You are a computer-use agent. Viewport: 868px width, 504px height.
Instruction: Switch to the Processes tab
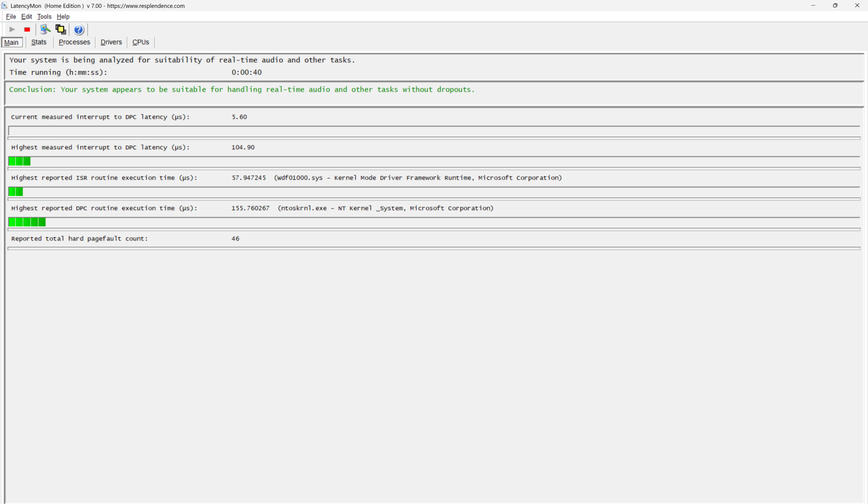point(74,42)
